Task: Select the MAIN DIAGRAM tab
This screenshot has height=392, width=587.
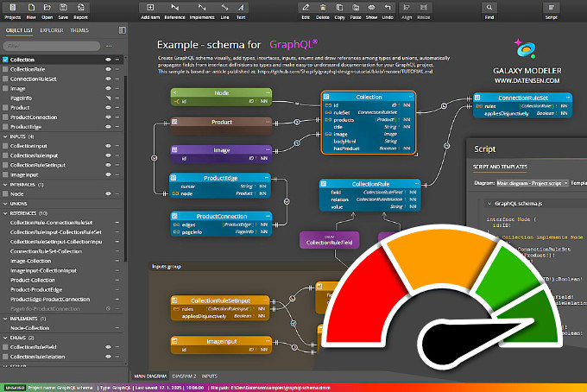Action: pyautogui.click(x=150, y=376)
